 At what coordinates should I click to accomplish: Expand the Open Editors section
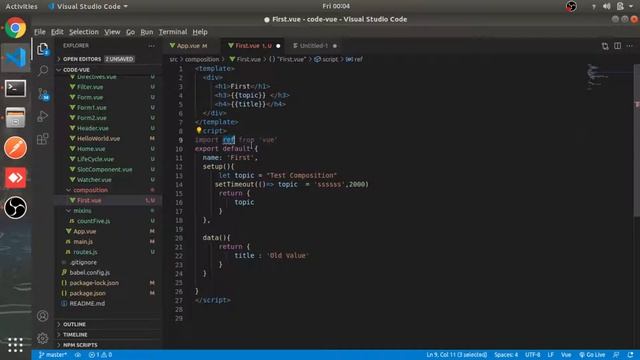click(x=108, y=59)
